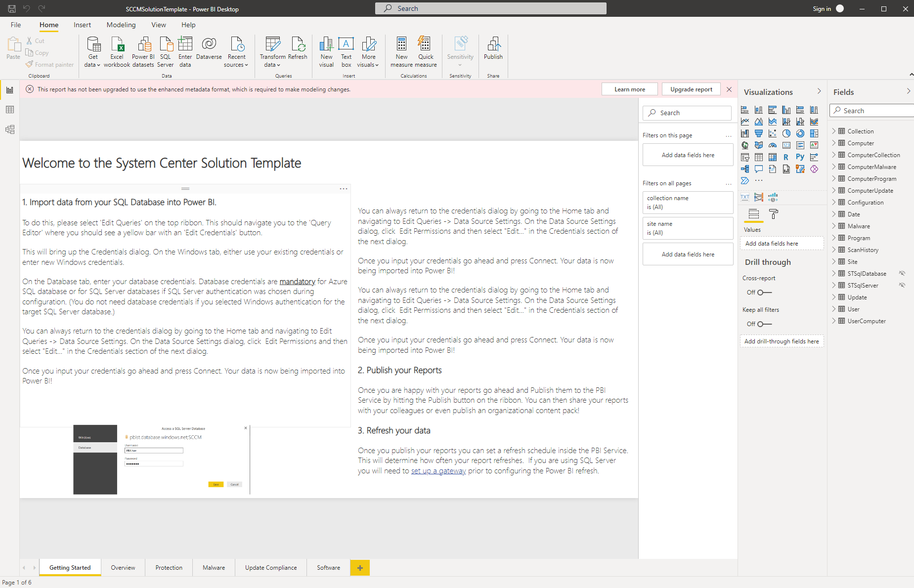
Task: Add a new report page
Action: pyautogui.click(x=360, y=568)
